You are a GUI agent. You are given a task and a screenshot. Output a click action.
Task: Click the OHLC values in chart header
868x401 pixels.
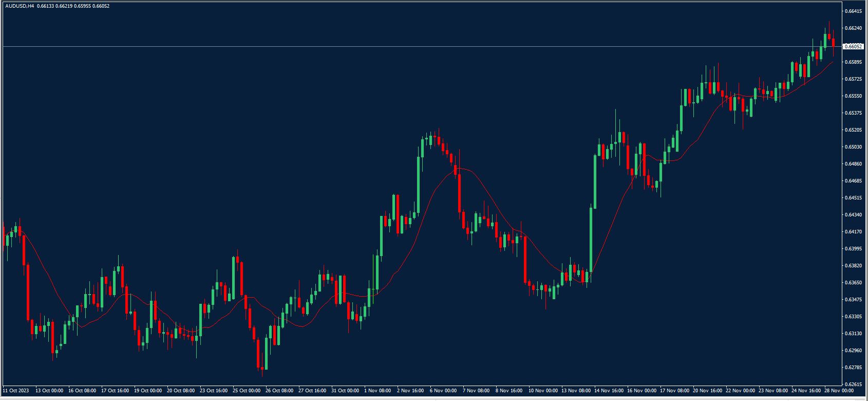pos(73,6)
